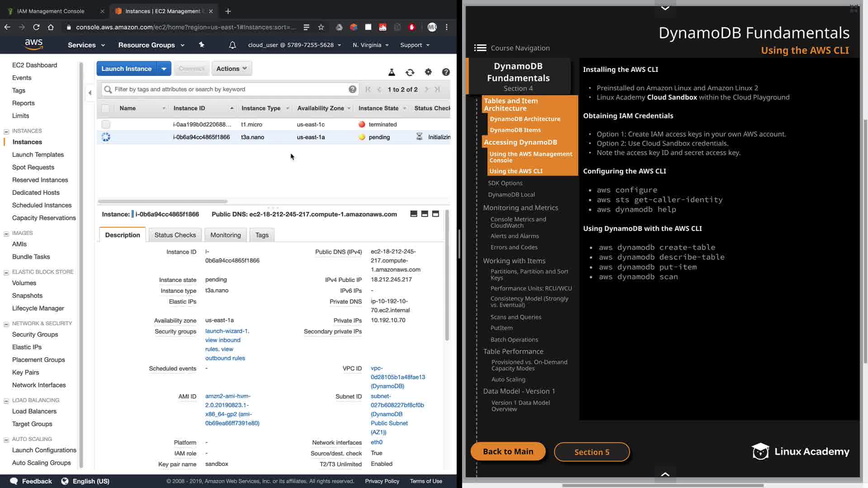The height and width of the screenshot is (488, 868).
Task: Open the Actions dropdown
Action: click(231, 69)
